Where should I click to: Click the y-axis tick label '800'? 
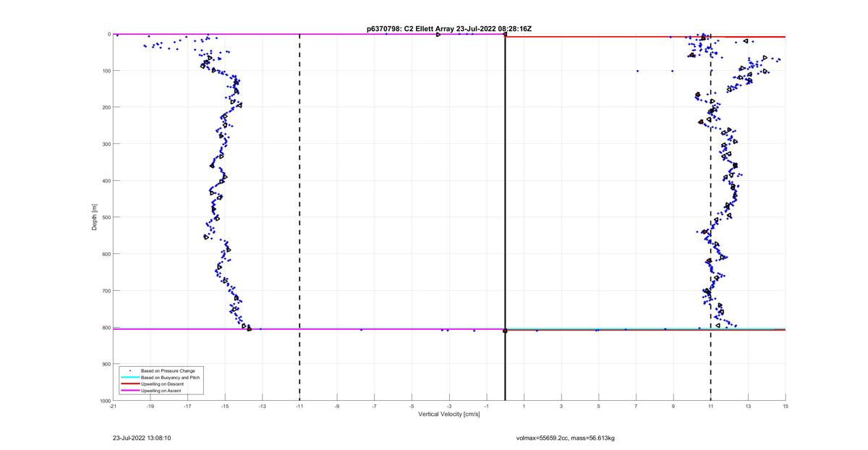[x=106, y=327]
